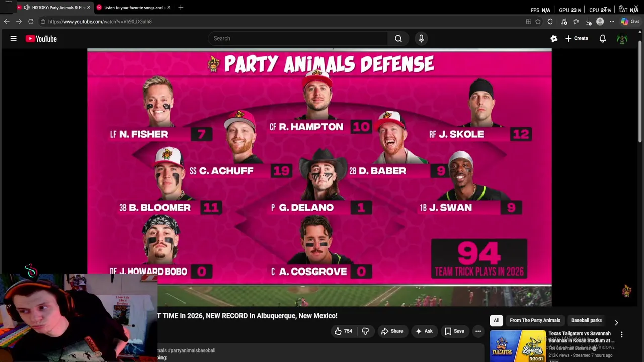The image size is (644, 362).
Task: Reload the page with the refresh icon
Action: coord(31,21)
